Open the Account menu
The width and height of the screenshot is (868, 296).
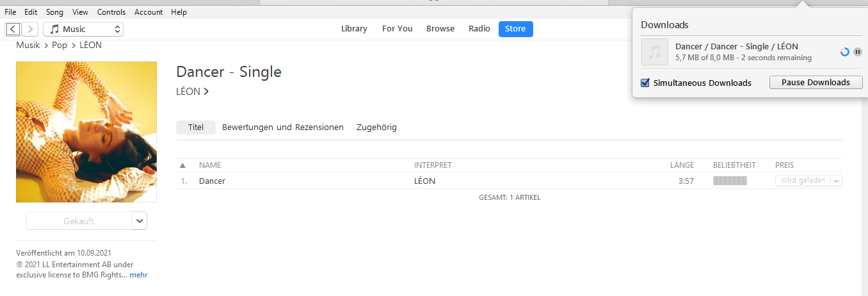click(149, 12)
